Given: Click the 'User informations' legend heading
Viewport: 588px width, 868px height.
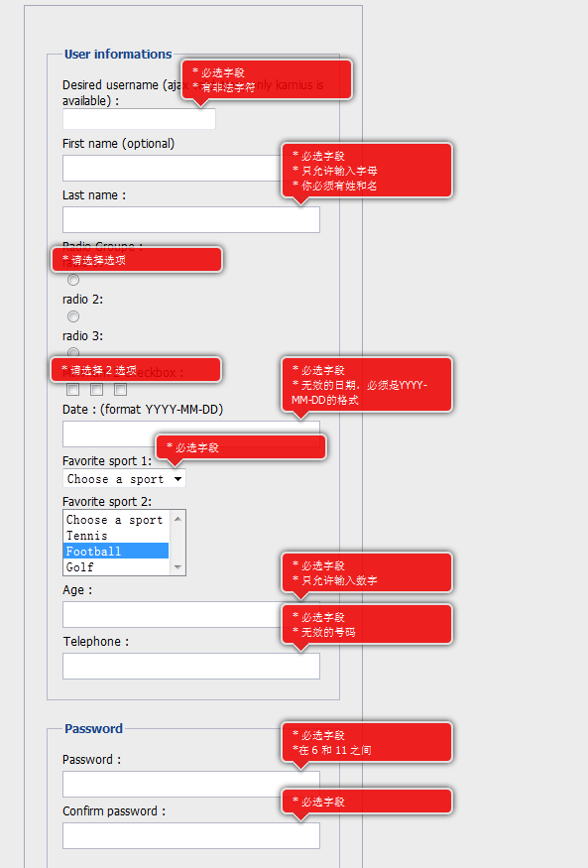Looking at the screenshot, I should [118, 55].
